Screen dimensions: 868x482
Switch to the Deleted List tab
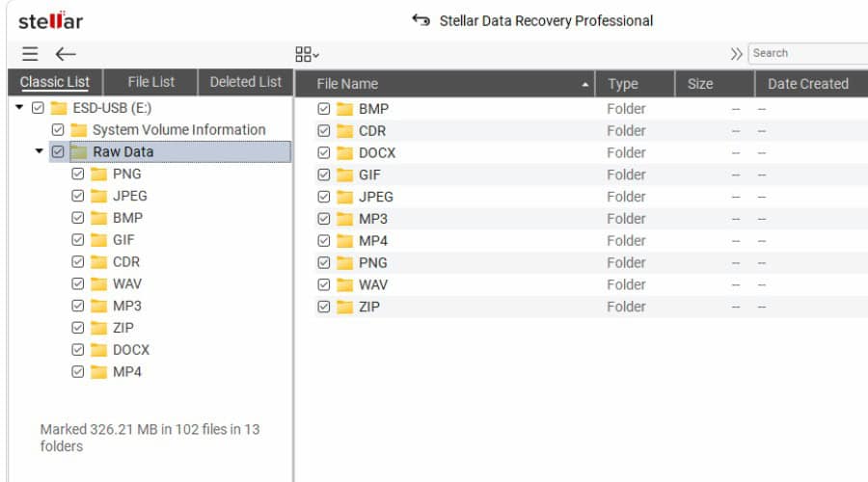[245, 82]
